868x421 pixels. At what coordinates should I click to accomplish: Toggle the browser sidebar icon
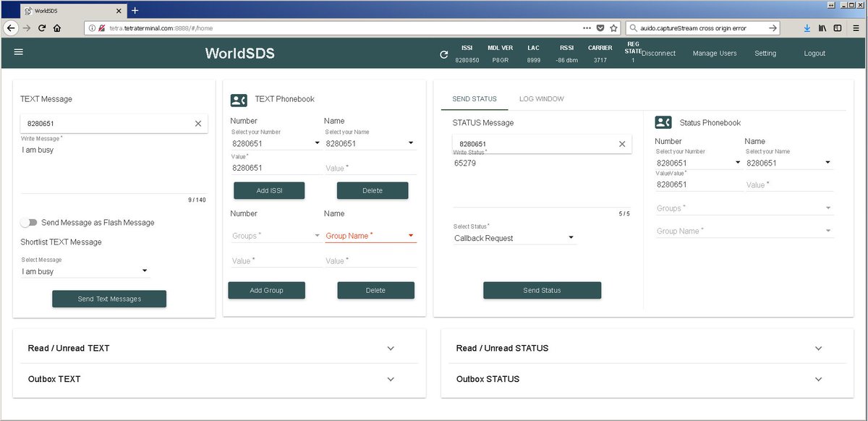point(838,27)
